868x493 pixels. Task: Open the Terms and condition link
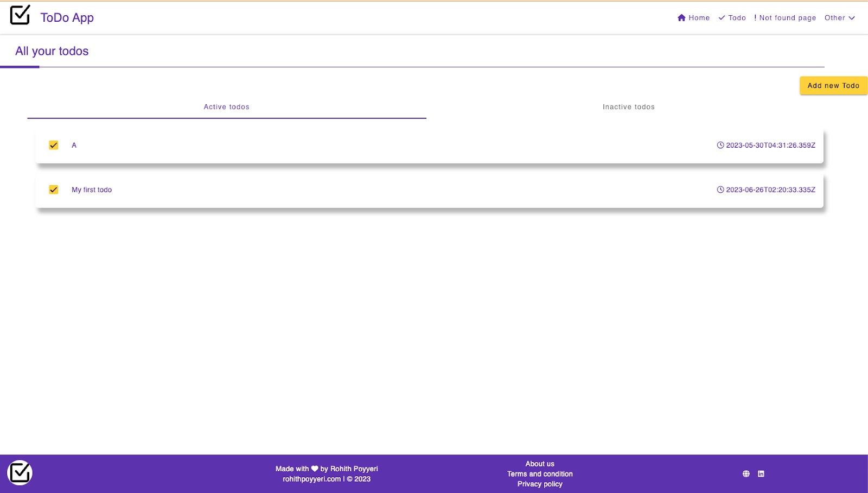tap(540, 474)
